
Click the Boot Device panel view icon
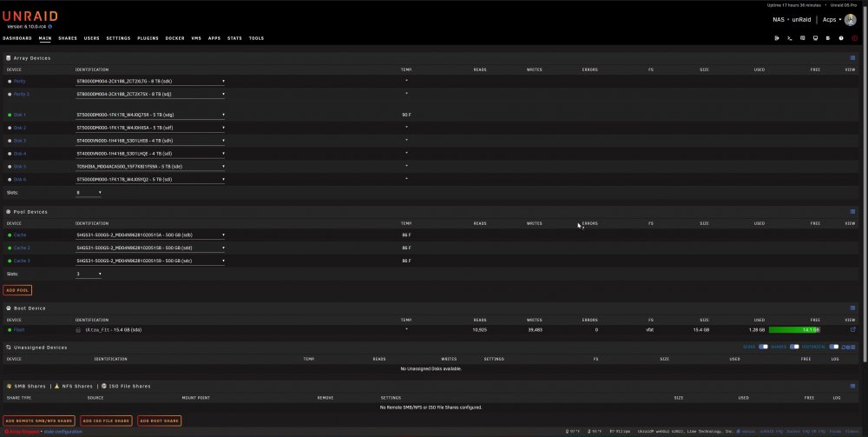tap(852, 308)
